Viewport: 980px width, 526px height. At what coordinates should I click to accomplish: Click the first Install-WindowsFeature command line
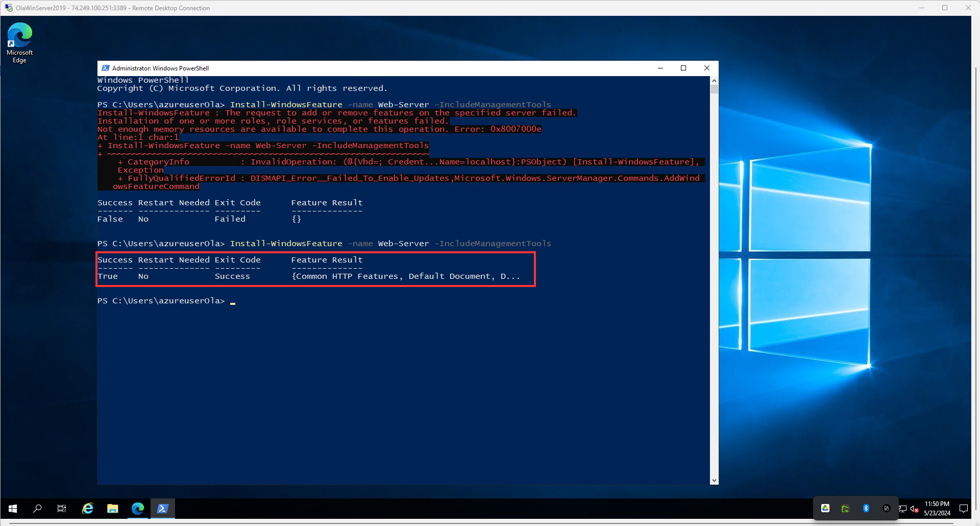tap(324, 105)
